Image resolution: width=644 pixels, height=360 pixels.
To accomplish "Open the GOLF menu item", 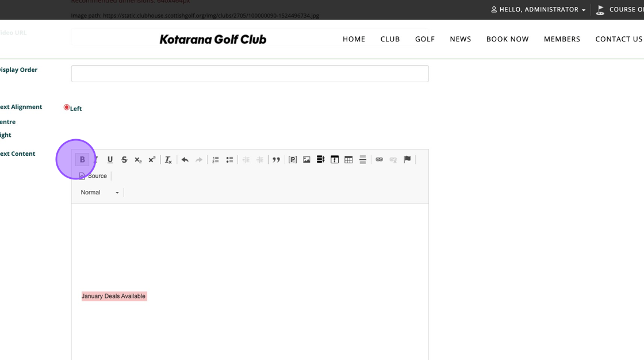I will click(x=425, y=39).
